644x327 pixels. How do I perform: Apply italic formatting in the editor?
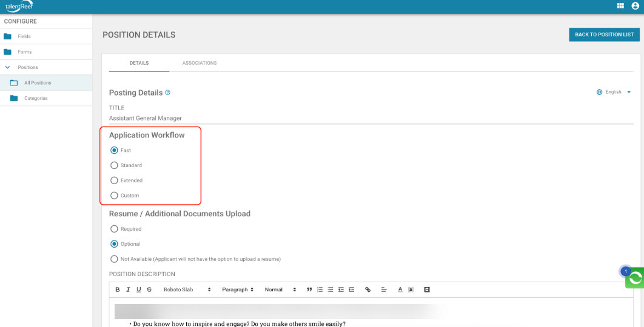(128, 289)
